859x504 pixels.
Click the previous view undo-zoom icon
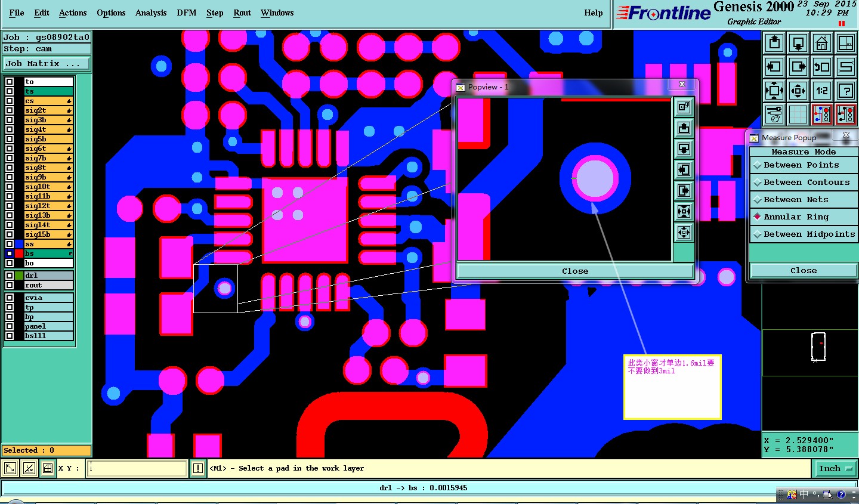pos(822,67)
